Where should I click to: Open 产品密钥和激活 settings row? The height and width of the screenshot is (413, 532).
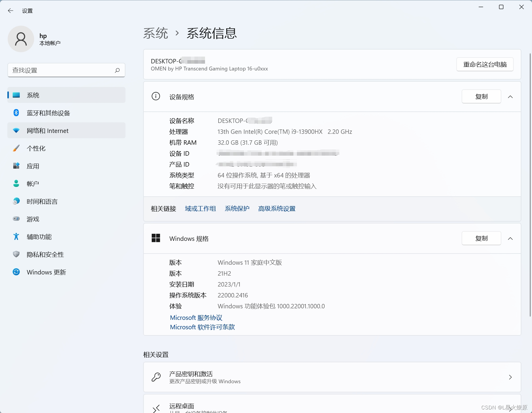click(332, 377)
